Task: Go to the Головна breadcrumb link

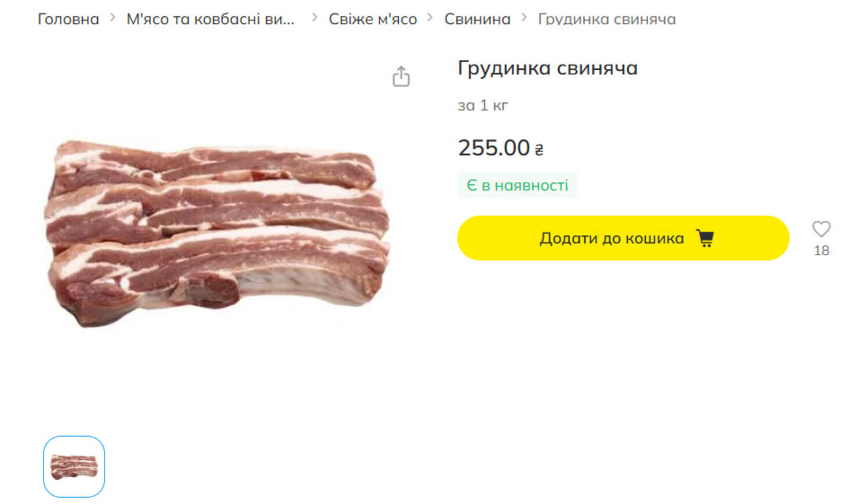Action: [x=68, y=19]
